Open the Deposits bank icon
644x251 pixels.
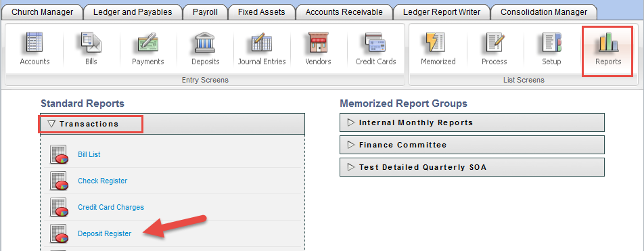[x=206, y=43]
